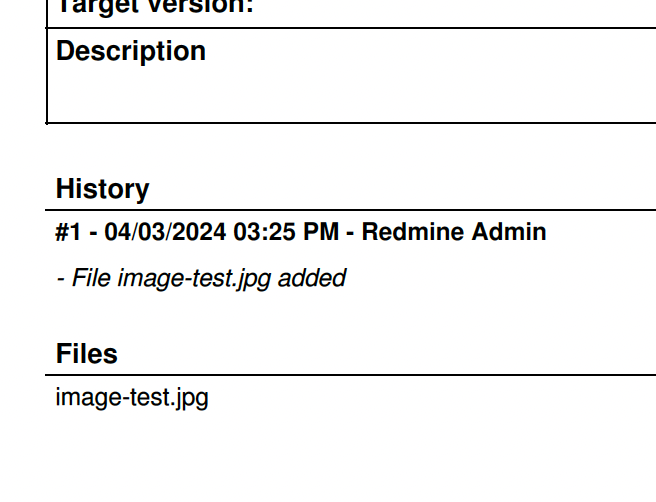
Task: Click the italic word "added" in the history note
Action: pyautogui.click(x=312, y=278)
